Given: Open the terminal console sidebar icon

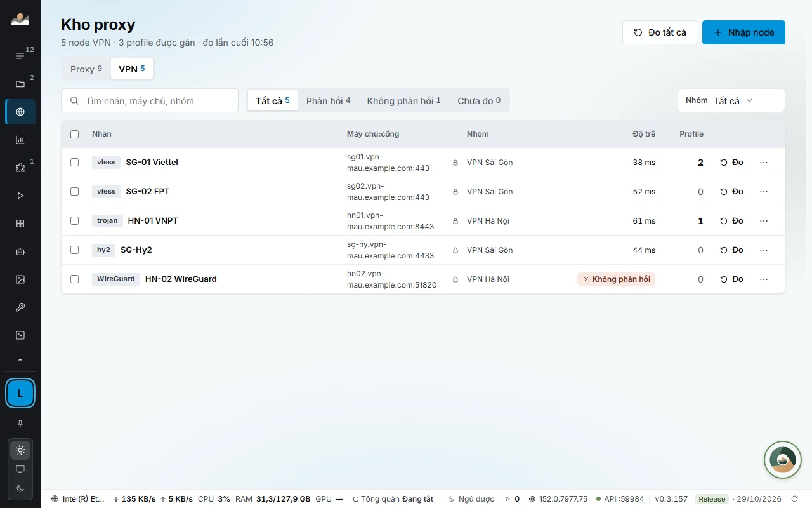Looking at the screenshot, I should pos(20,335).
